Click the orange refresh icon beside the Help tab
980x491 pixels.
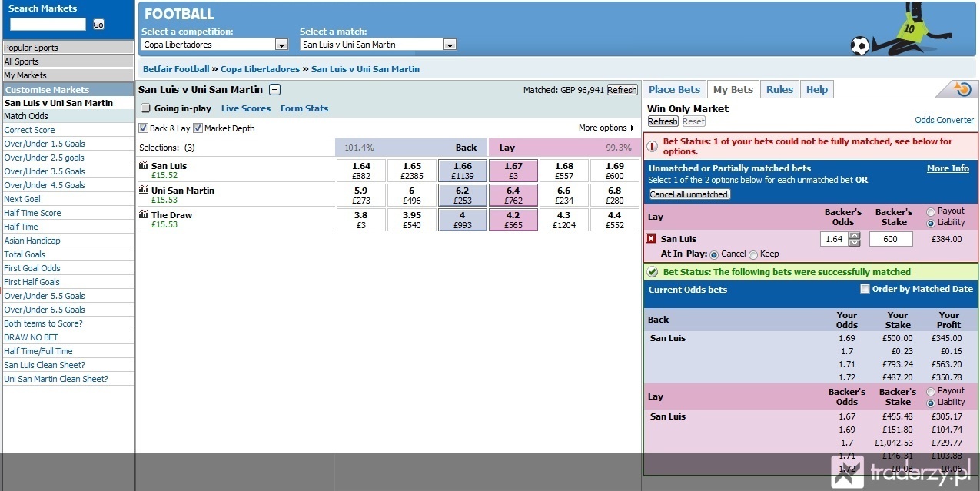(x=962, y=89)
